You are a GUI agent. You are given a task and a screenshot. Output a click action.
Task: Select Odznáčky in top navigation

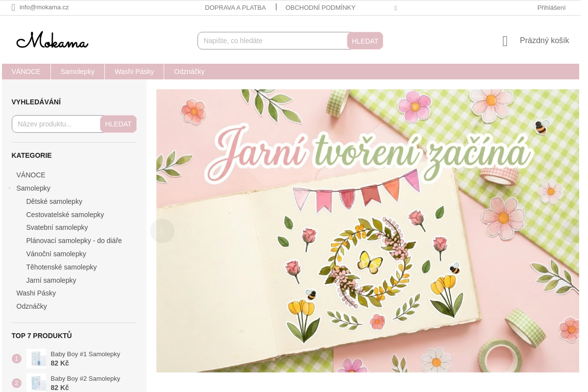189,72
